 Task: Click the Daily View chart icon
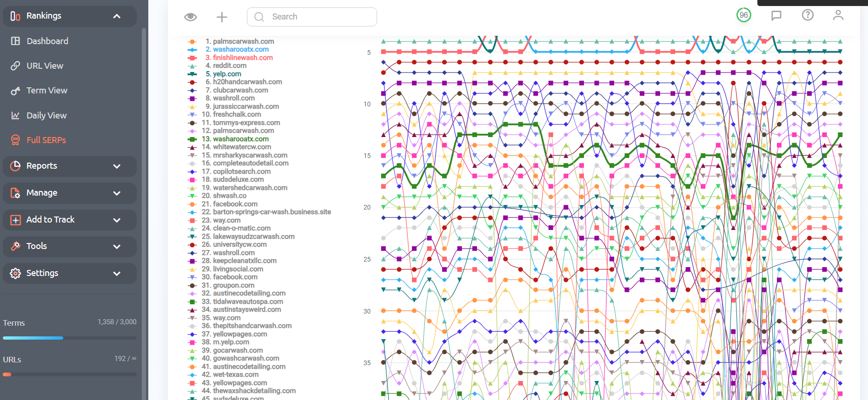click(15, 115)
